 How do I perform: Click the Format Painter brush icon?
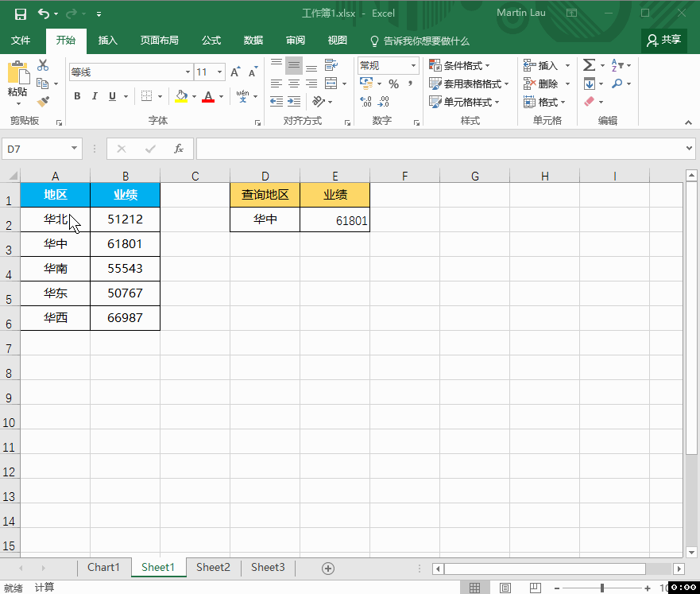click(x=43, y=102)
